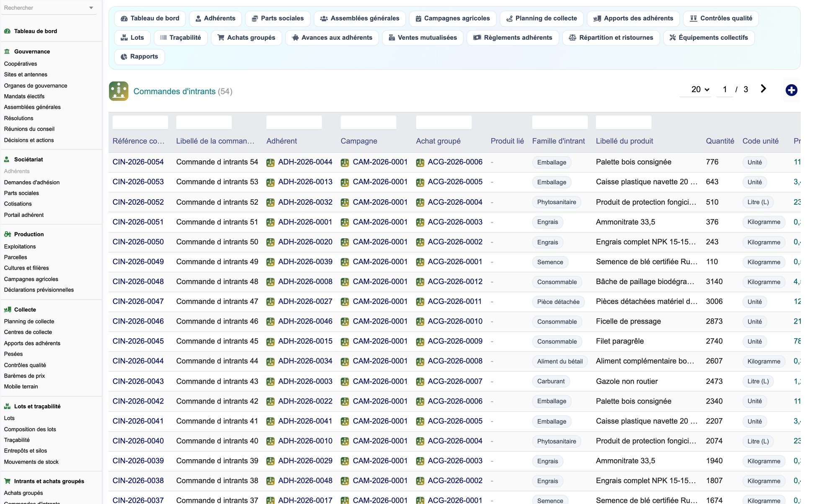
Task: Open order CIN-2026-0049
Action: pos(138,262)
